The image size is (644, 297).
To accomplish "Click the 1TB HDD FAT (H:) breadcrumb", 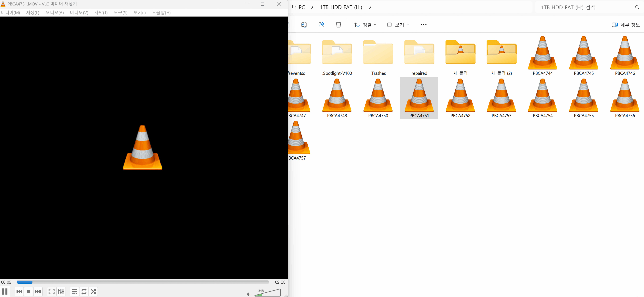I will pos(341,7).
